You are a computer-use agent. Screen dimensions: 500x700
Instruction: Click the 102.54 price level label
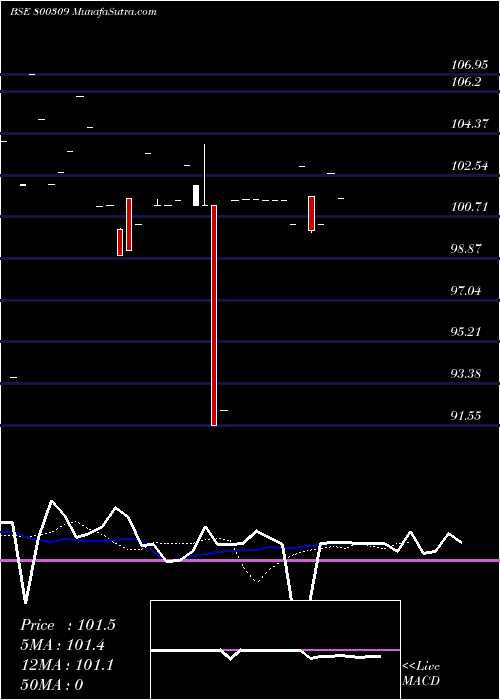point(470,166)
